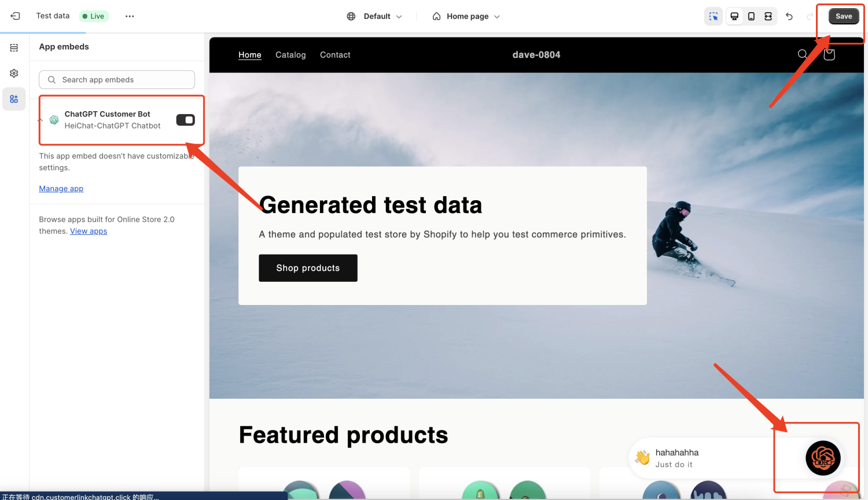868x500 pixels.
Task: Click the Save button
Action: pos(843,16)
